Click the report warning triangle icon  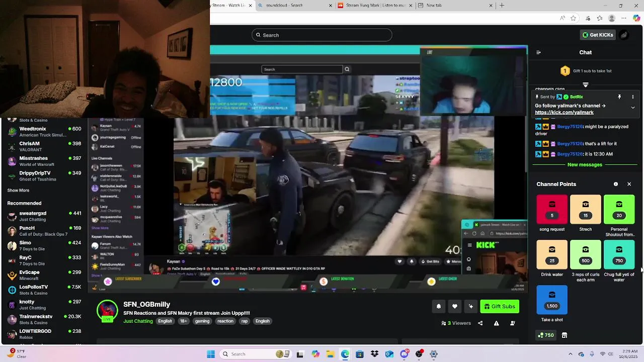point(496,323)
